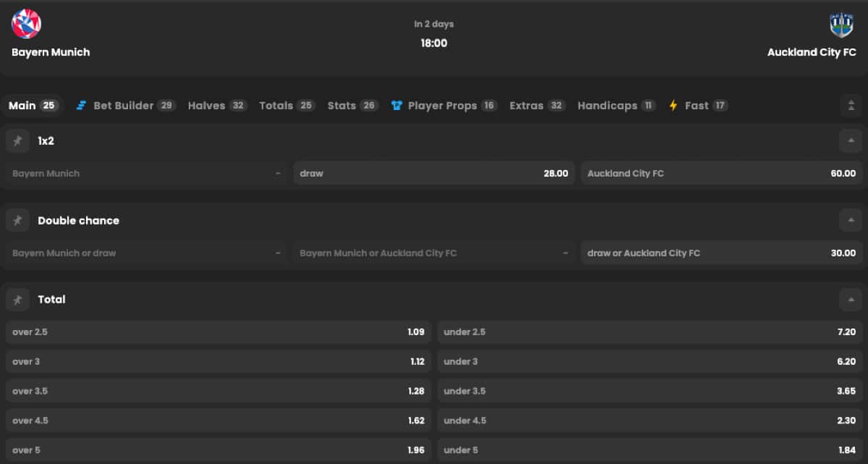Switch to the Halves tab
Screen dimensions: 868x464
[x=218, y=106]
